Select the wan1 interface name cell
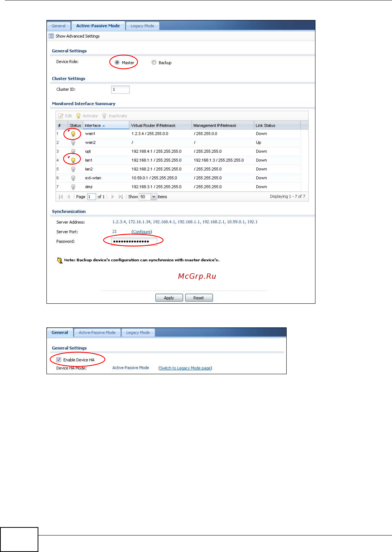The width and height of the screenshot is (392, 552). click(90, 134)
